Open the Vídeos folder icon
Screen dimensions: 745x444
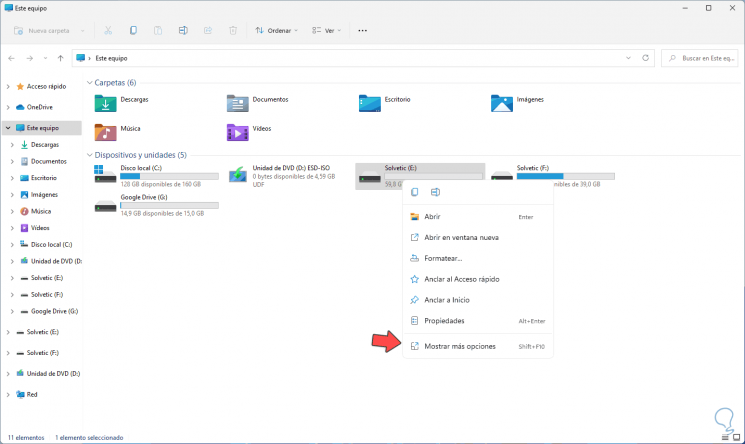[238, 133]
